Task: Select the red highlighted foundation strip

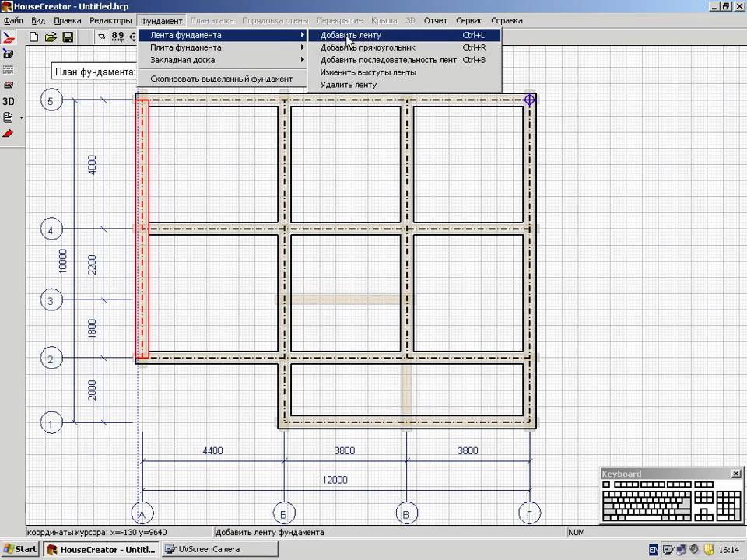Action: 142,229
